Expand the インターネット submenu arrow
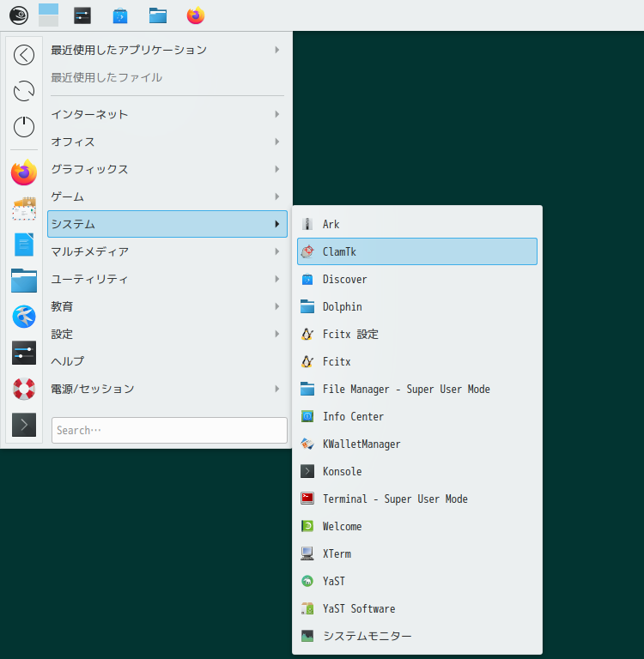This screenshot has width=644, height=659. [277, 114]
